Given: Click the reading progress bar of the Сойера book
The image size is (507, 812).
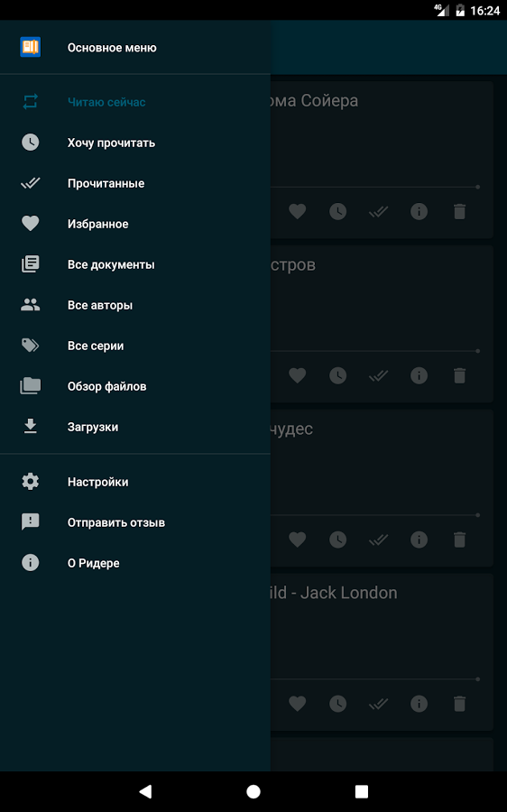Looking at the screenshot, I should (375, 187).
